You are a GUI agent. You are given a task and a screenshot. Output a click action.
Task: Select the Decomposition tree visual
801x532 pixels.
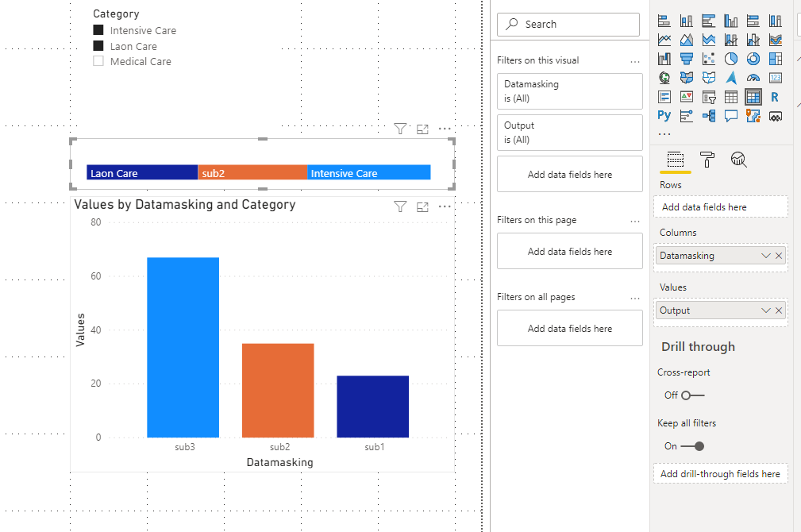(x=709, y=116)
